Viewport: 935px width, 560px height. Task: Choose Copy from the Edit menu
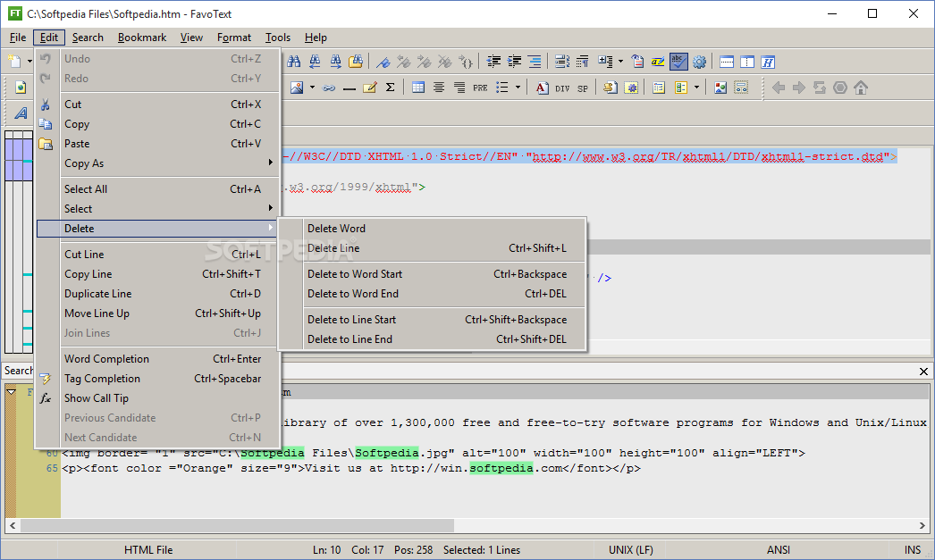(157, 124)
